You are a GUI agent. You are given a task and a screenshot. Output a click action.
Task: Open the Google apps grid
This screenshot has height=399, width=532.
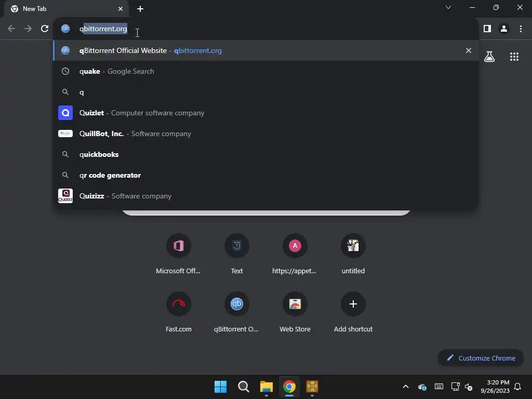point(514,57)
